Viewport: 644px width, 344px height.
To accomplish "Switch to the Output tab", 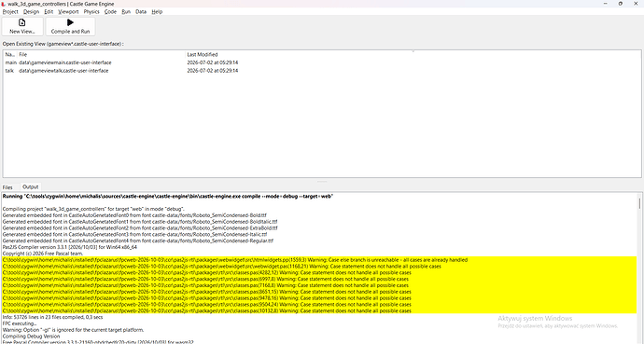I will coord(31,187).
